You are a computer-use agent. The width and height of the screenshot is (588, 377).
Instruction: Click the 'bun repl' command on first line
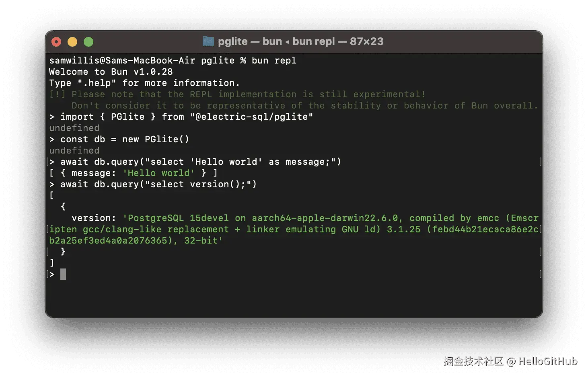click(274, 60)
